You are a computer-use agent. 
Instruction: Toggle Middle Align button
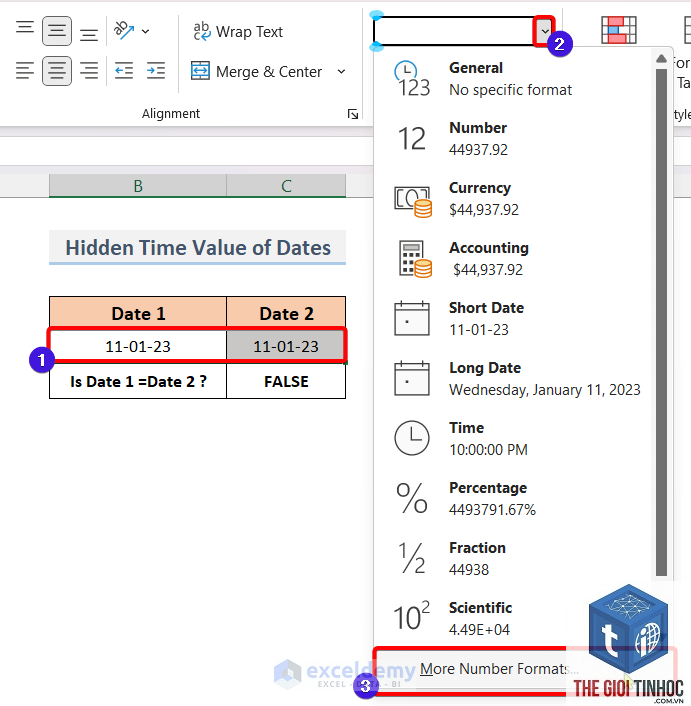click(57, 31)
